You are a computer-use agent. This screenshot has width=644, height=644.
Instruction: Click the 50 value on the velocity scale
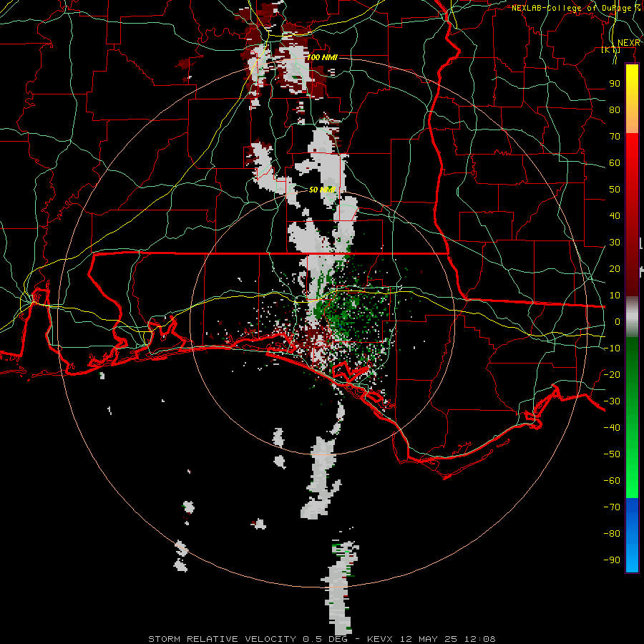(615, 190)
